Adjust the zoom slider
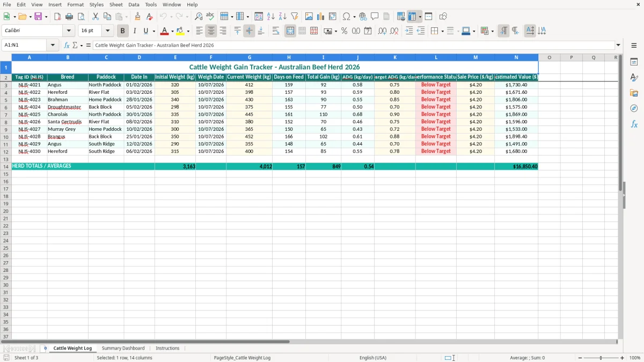The height and width of the screenshot is (362, 644). pyautogui.click(x=601, y=358)
